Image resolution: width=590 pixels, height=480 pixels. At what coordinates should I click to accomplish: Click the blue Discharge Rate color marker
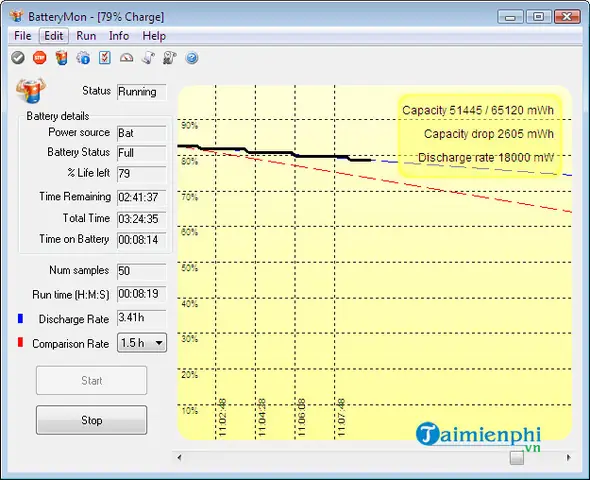[x=20, y=319]
